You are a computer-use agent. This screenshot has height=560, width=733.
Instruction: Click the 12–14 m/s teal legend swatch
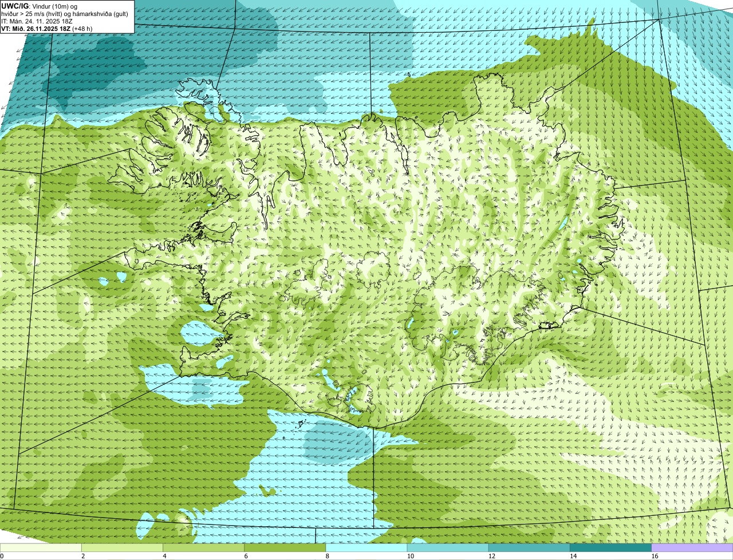tap(529, 547)
